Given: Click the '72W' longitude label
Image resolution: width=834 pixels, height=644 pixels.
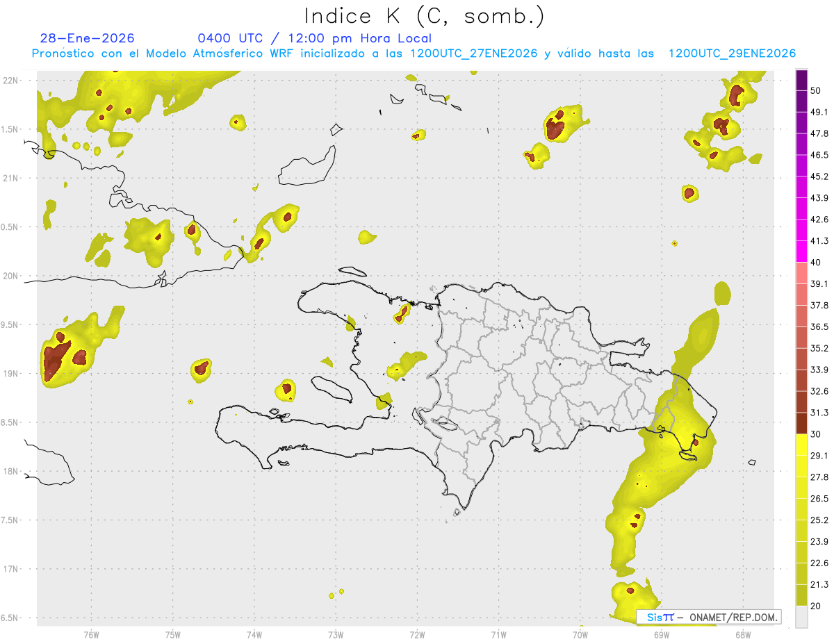Looking at the screenshot, I should point(417,635).
